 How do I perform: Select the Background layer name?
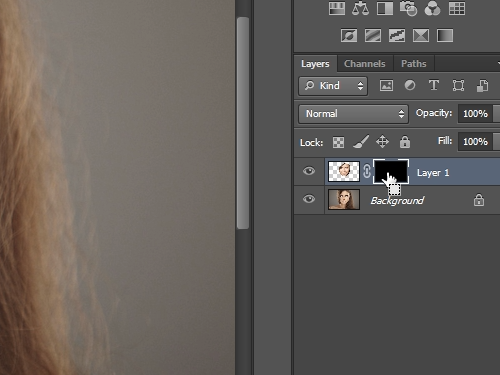(x=397, y=201)
